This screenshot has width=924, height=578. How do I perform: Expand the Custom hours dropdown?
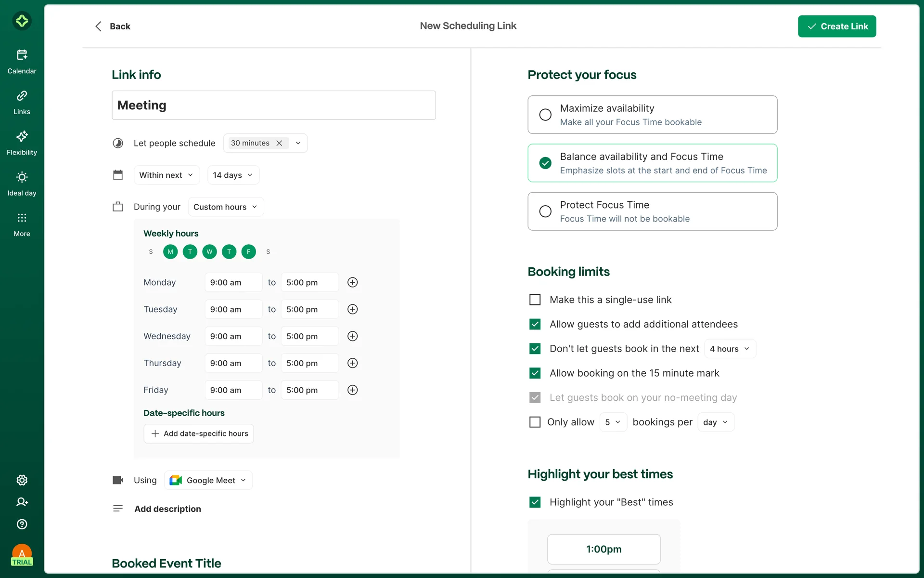(x=225, y=207)
